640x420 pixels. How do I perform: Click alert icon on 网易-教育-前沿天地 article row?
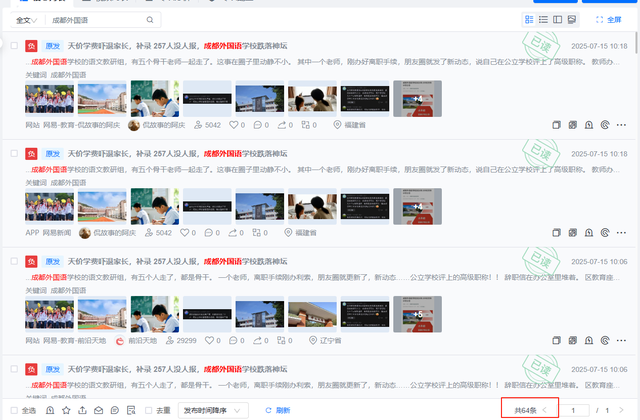click(589, 340)
